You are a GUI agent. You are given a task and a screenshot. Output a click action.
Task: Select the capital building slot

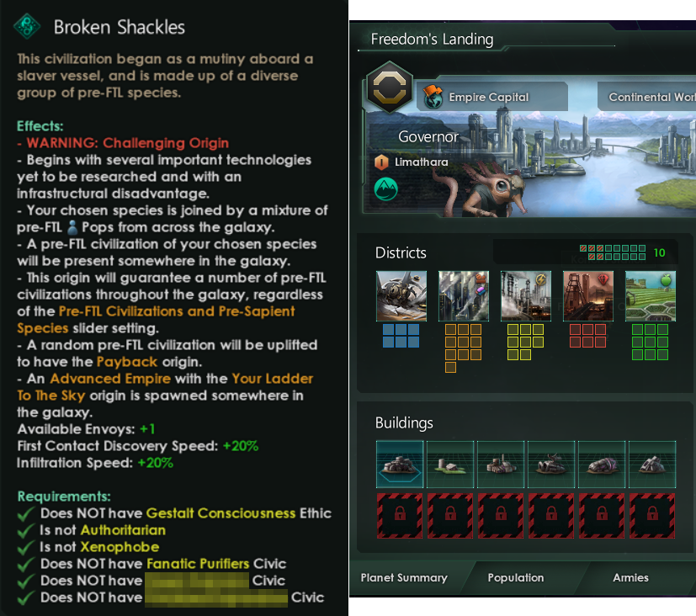(x=400, y=465)
